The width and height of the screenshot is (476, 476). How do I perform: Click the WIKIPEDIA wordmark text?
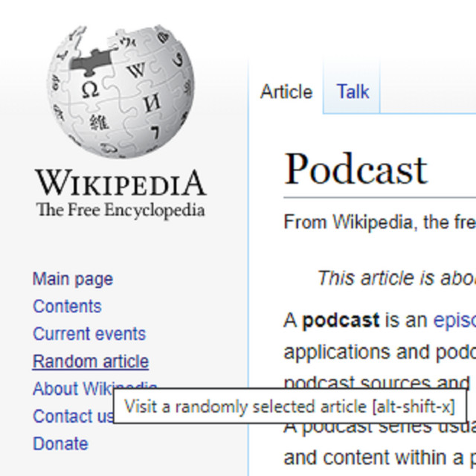point(120,182)
